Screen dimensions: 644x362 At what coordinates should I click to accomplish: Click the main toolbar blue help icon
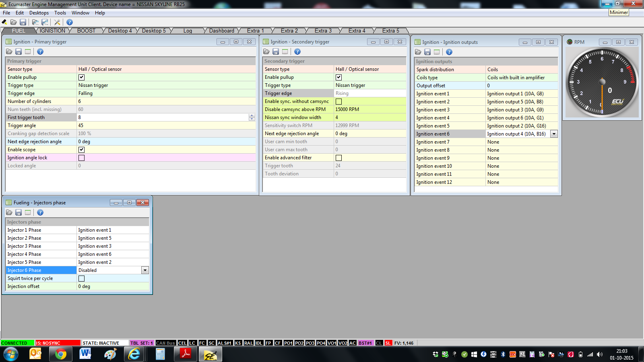[70, 22]
